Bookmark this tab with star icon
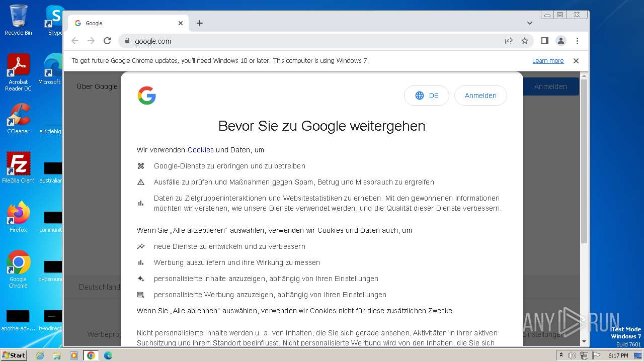 pos(525,41)
